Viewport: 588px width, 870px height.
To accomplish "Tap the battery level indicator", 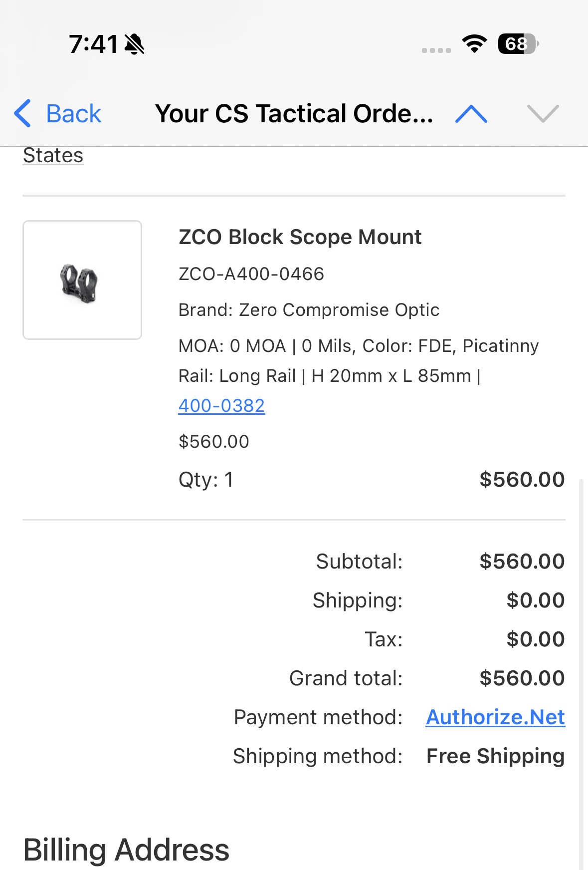I will [x=518, y=44].
